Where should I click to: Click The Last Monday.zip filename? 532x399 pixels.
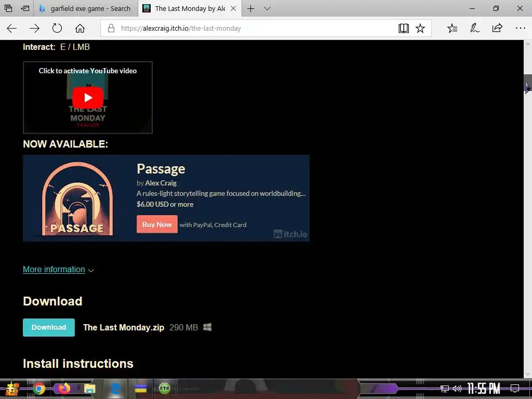(124, 327)
